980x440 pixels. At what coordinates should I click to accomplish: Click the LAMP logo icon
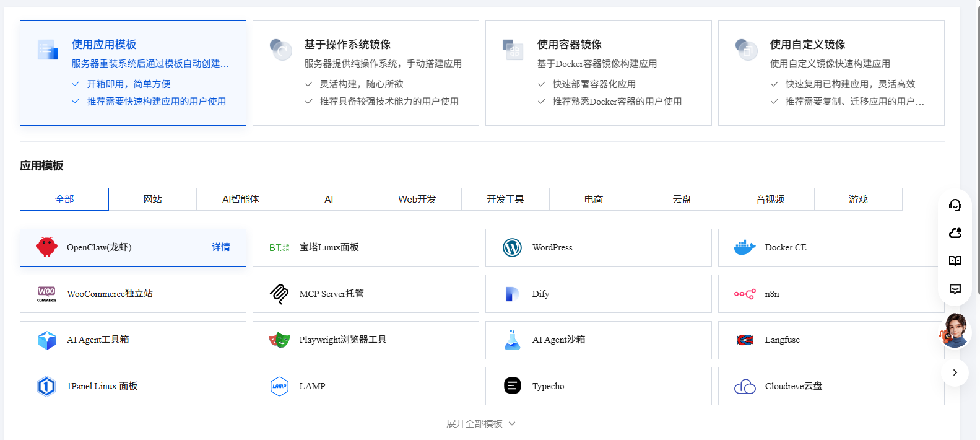(x=279, y=386)
